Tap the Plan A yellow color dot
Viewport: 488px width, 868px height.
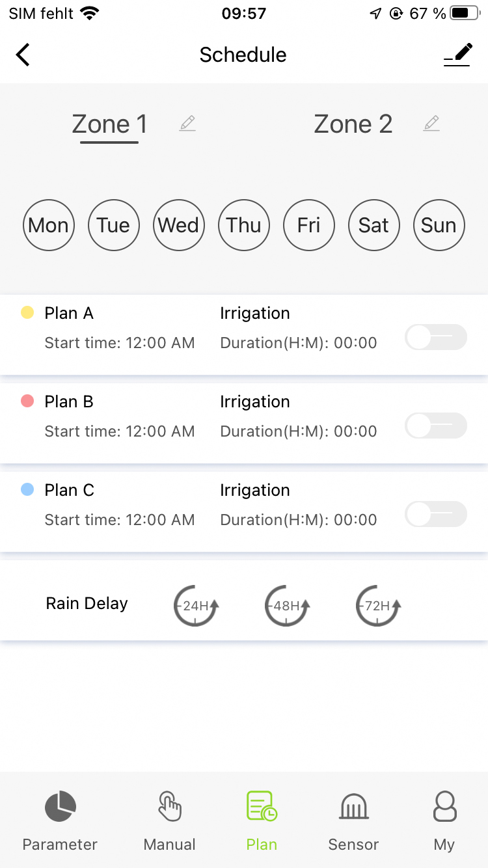[27, 313]
